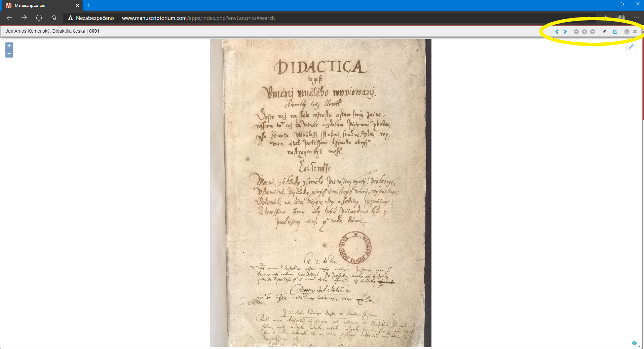Click the gray circled left arrow icon
The image size is (644, 349).
pos(576,32)
